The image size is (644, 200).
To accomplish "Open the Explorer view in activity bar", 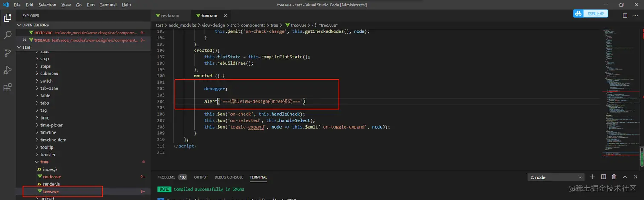I will click(x=7, y=18).
